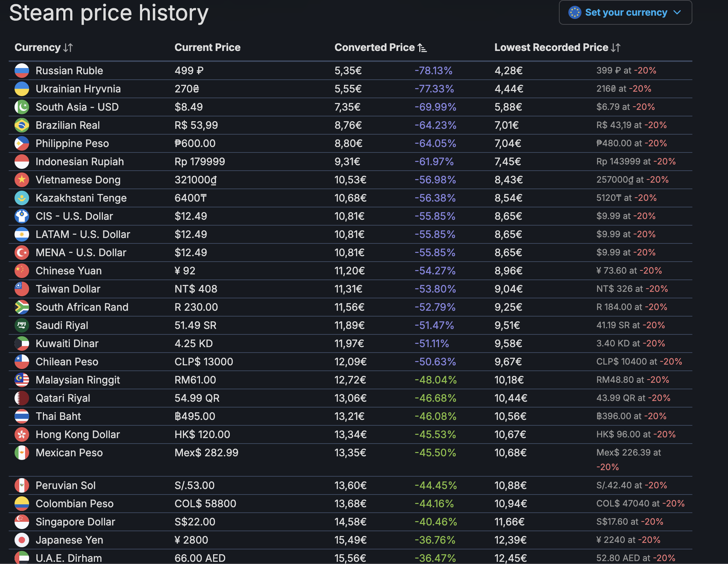Click the Russian Ruble flag icon

click(x=22, y=71)
